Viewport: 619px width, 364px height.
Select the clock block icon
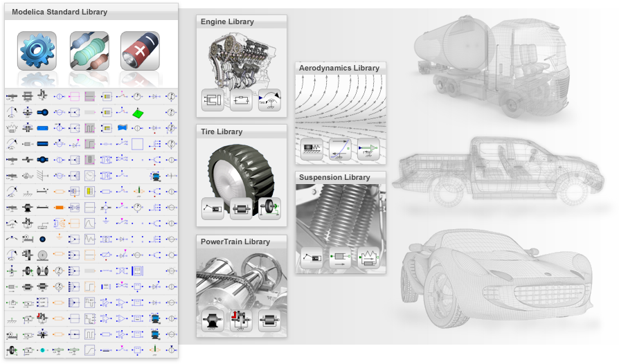[89, 176]
